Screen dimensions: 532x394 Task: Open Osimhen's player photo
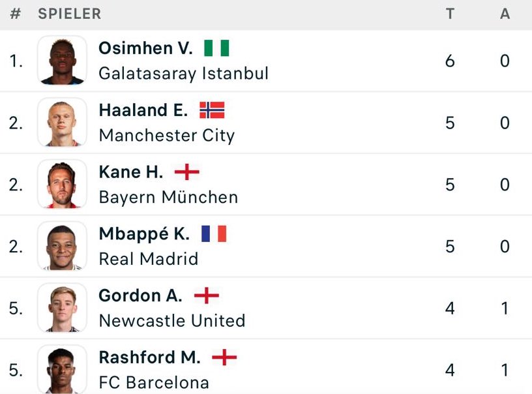(x=62, y=61)
